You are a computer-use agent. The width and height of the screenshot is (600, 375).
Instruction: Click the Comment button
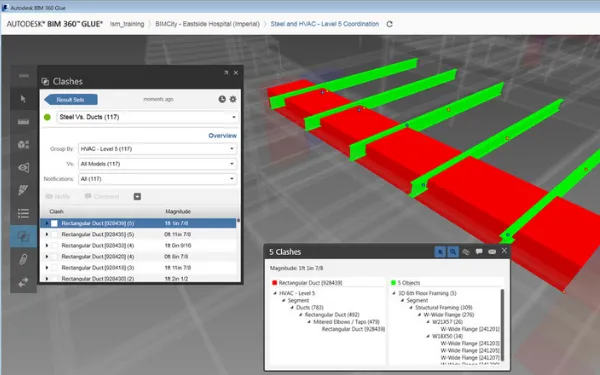[x=102, y=196]
